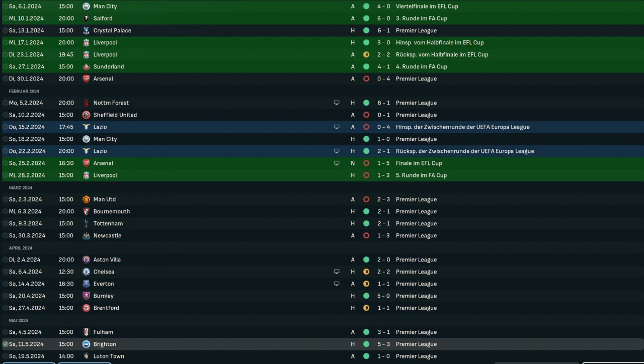Click the TV broadcast icon on Everton row
The height and width of the screenshot is (364, 644).
click(x=337, y=284)
